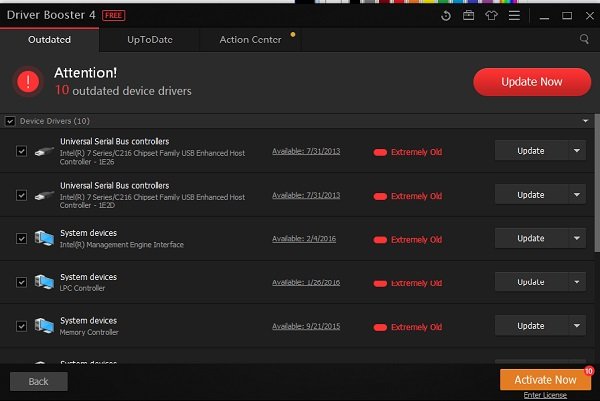This screenshot has height=401, width=600.
Task: Click Extremely Old text for controller 1E2D
Action: tap(416, 196)
